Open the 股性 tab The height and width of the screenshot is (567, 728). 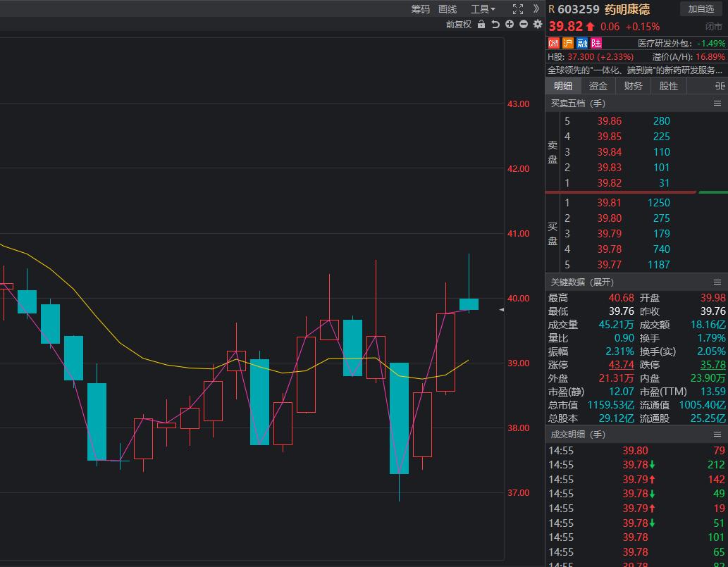pos(669,86)
